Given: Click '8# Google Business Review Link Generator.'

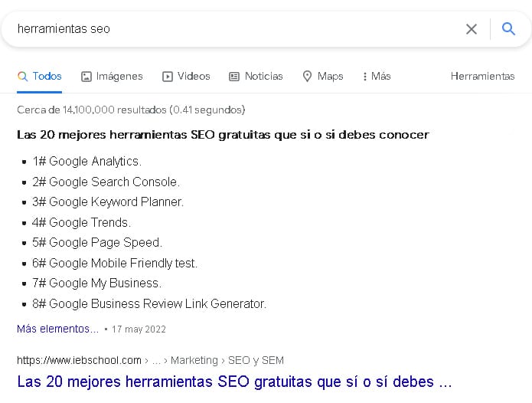Looking at the screenshot, I should pos(149,303).
